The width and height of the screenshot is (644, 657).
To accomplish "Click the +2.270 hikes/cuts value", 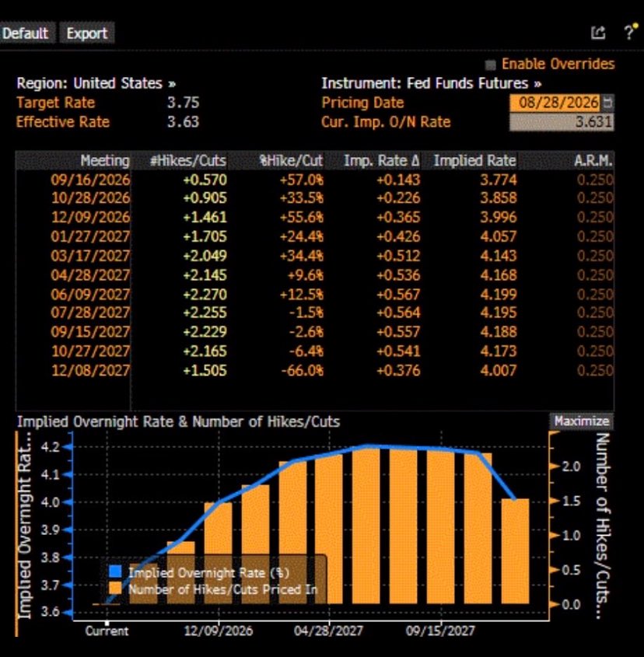I will (x=205, y=294).
